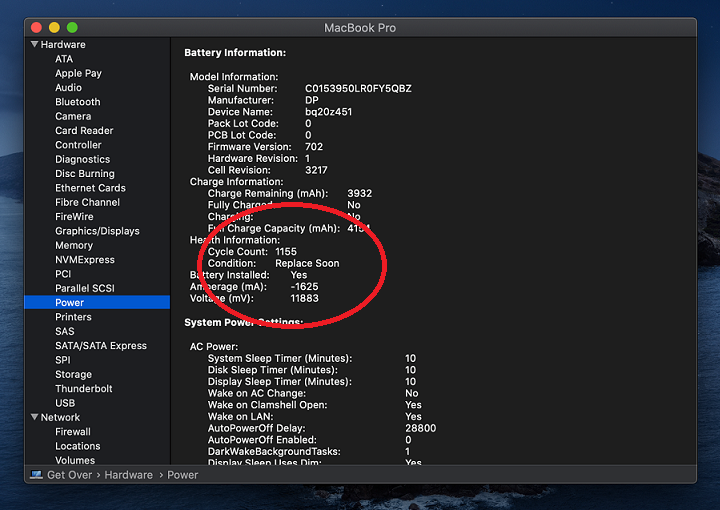Image resolution: width=720 pixels, height=510 pixels.
Task: Select Printers in the sidebar
Action: pos(73,317)
